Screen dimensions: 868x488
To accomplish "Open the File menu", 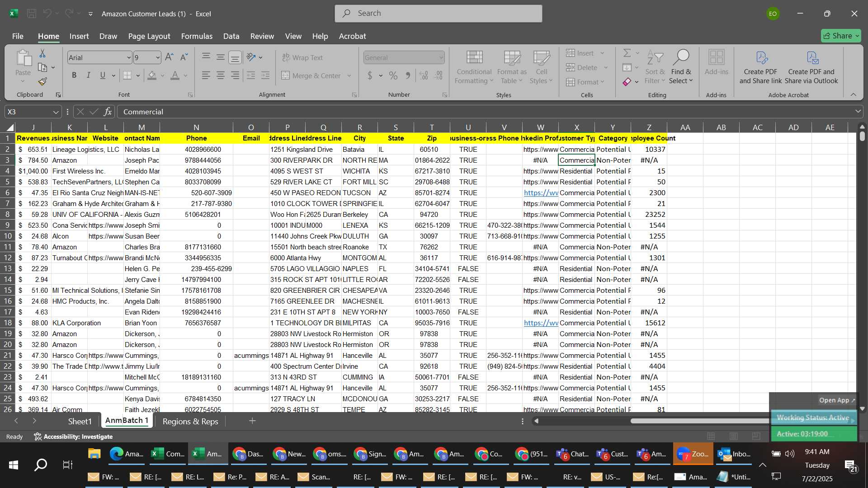I will click(x=18, y=36).
